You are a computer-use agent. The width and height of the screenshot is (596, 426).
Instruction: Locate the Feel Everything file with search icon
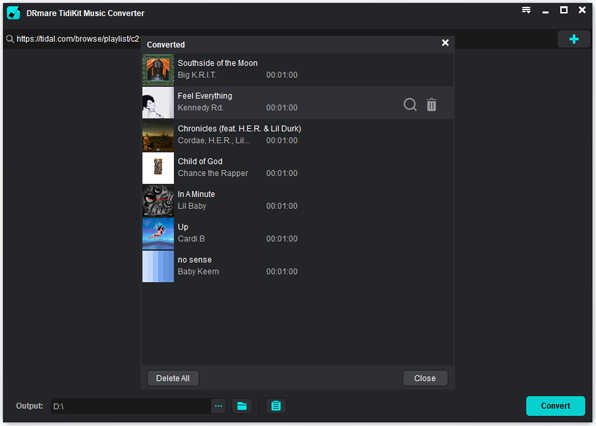pyautogui.click(x=410, y=104)
